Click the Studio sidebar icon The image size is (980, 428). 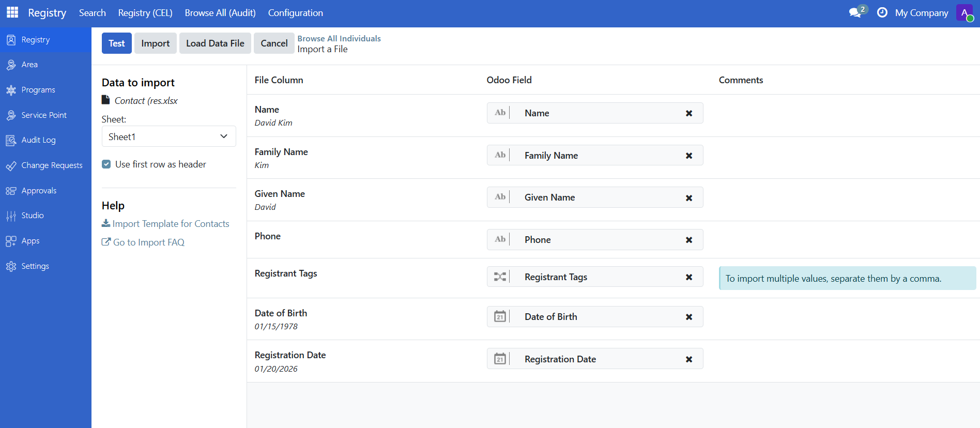click(x=11, y=216)
